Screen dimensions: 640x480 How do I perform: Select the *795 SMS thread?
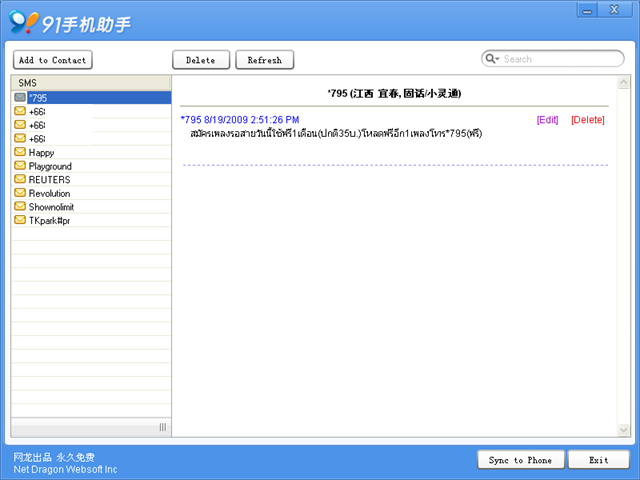coord(91,98)
